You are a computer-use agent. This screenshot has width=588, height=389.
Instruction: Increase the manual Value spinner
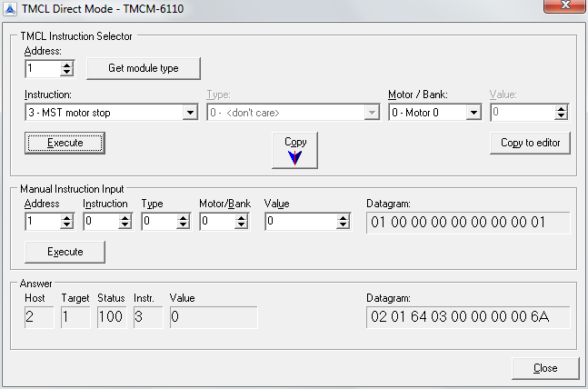343,217
